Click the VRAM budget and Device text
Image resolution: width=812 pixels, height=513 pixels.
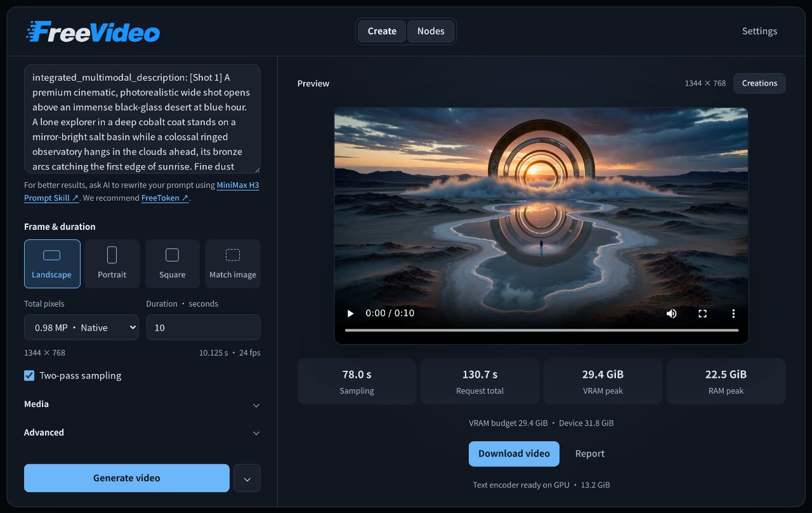click(x=542, y=423)
